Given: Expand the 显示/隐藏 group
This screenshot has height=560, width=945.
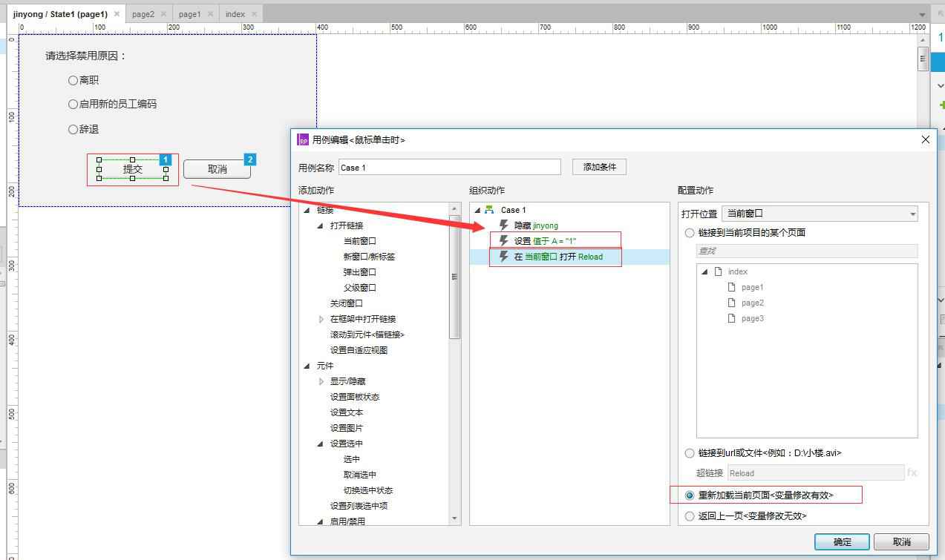Looking at the screenshot, I should click(x=321, y=381).
